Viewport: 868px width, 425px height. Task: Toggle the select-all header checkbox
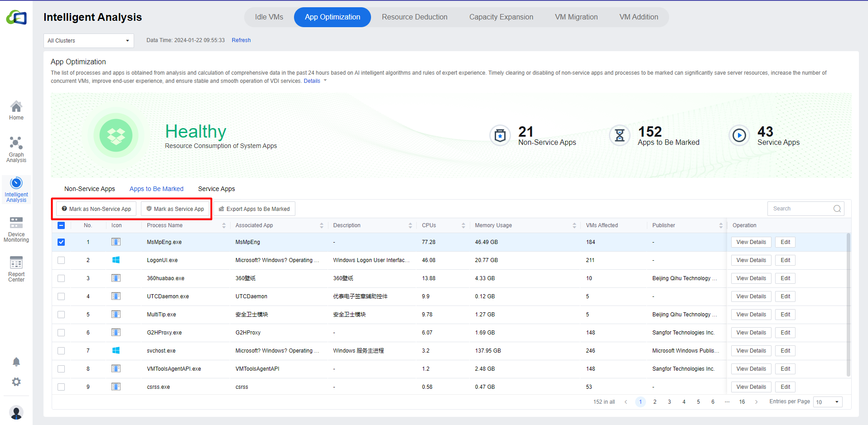[x=61, y=225]
